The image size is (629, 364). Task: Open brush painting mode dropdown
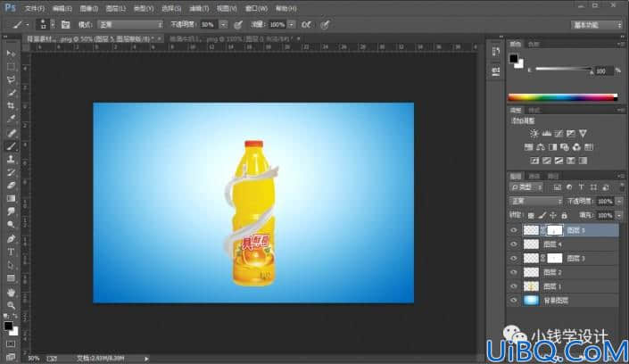[x=130, y=25]
